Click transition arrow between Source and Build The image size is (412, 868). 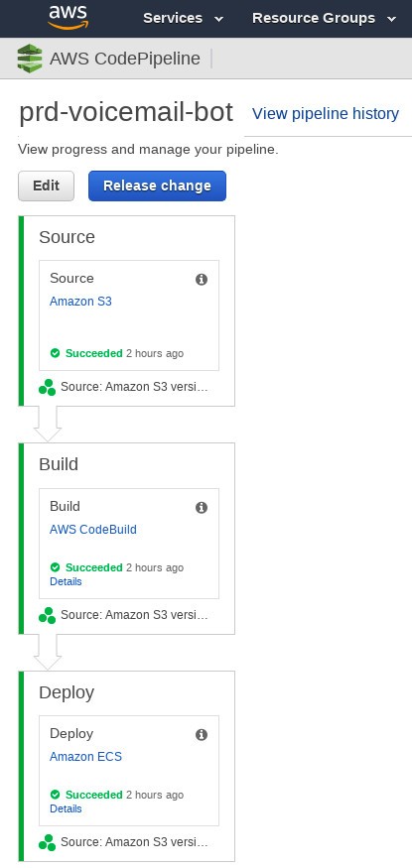pyautogui.click(x=47, y=424)
